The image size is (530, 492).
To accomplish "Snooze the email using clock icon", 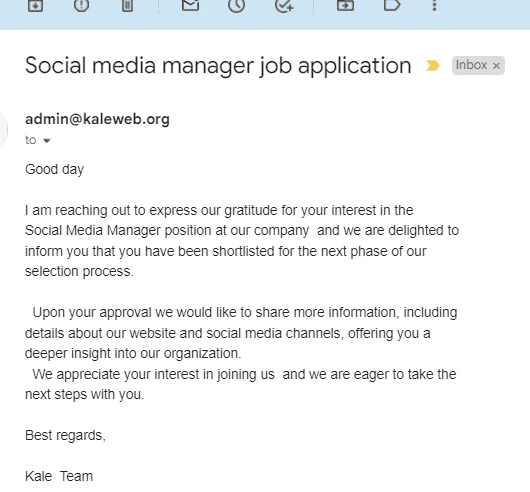I will tap(236, 5).
